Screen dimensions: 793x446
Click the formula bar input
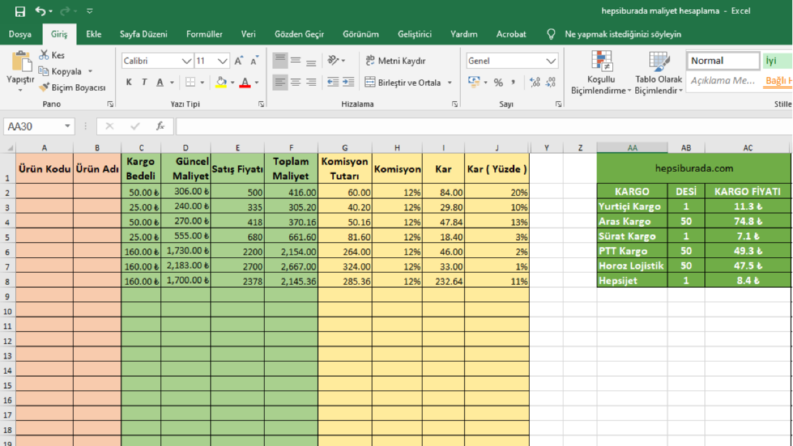(x=483, y=126)
